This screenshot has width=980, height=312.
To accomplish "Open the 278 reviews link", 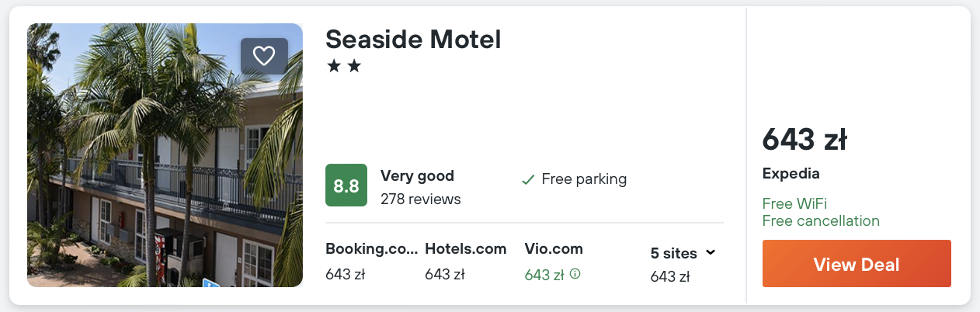I will (x=420, y=199).
